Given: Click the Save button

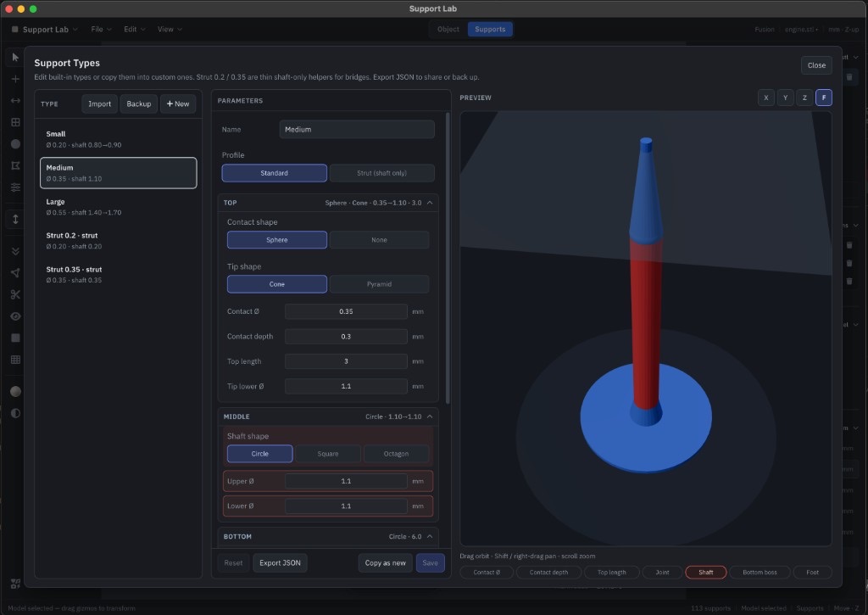Looking at the screenshot, I should click(430, 563).
